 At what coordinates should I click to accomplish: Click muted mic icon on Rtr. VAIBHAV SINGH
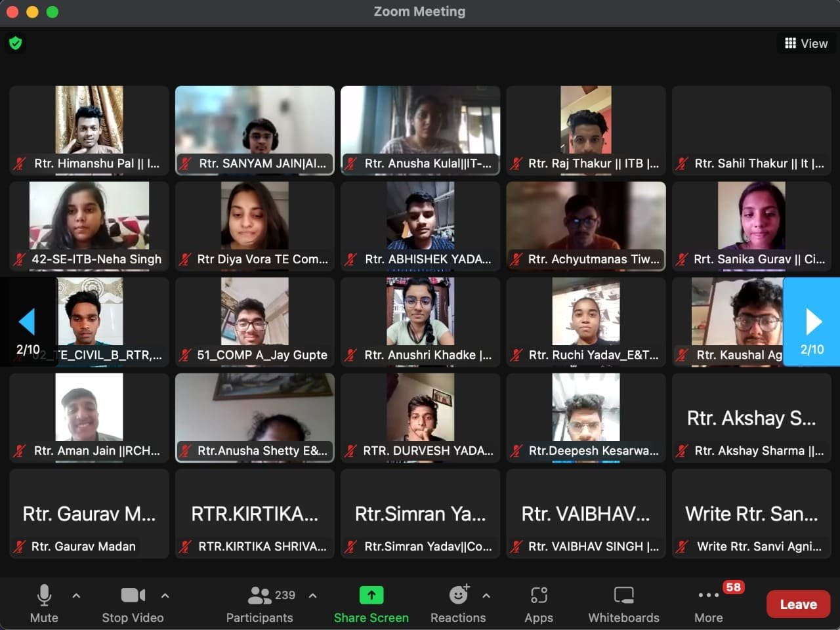(517, 546)
